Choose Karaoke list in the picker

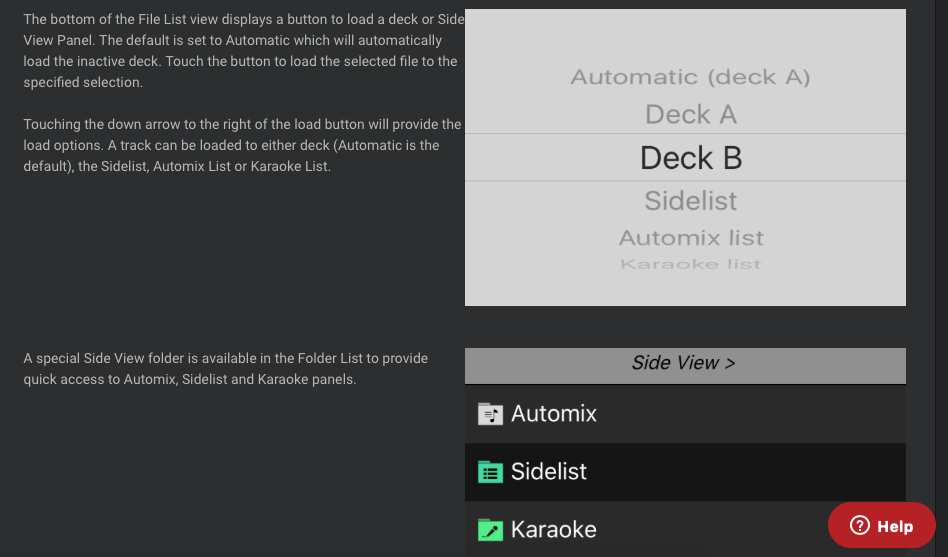690,264
